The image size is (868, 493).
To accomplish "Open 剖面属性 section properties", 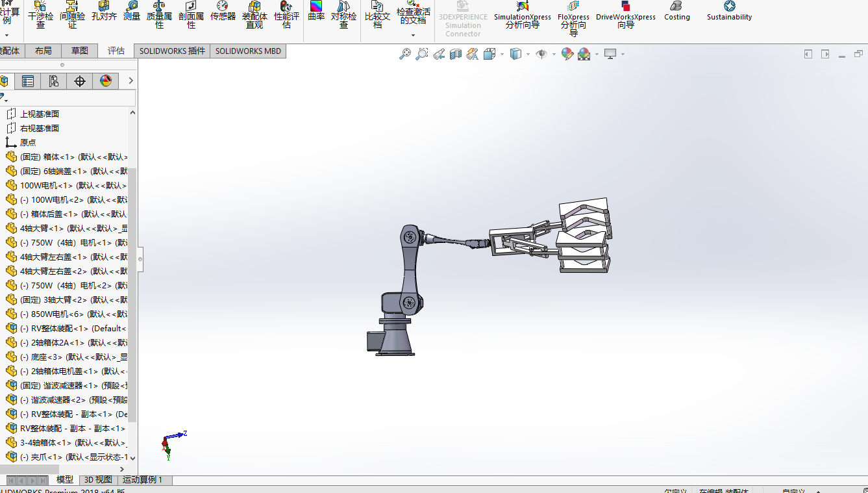I will click(191, 16).
